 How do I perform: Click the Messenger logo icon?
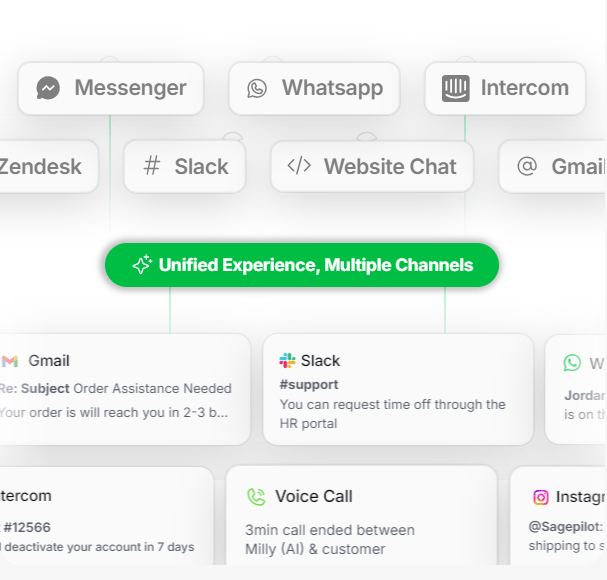pos(48,88)
